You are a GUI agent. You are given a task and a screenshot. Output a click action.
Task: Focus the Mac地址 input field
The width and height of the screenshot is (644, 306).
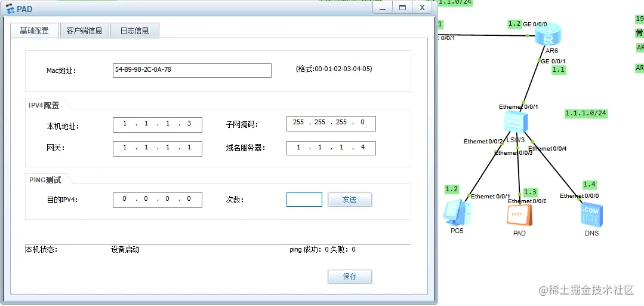tap(192, 71)
